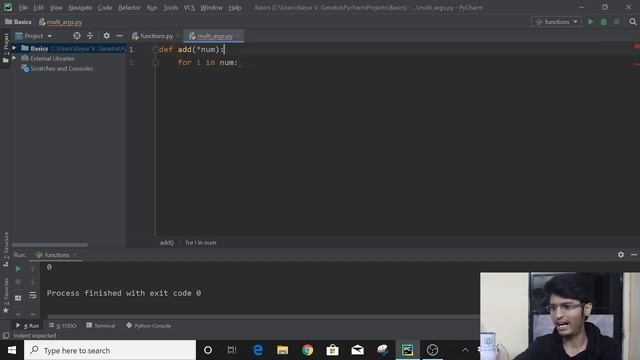Toggle soft-wrap in Run console
The height and width of the screenshot is (360, 640).
pyautogui.click(x=33, y=295)
